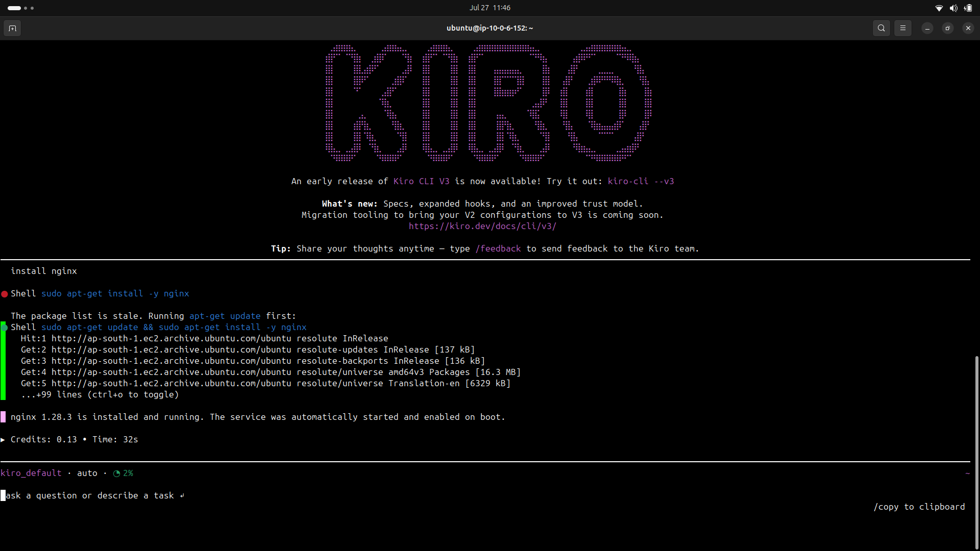Open the https://kiro.dev/docs/cli/v3/ link

coord(482,226)
